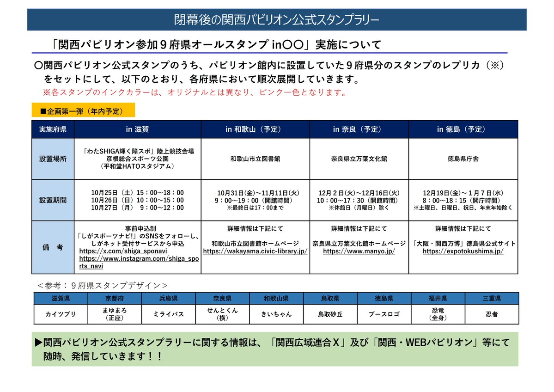The height and width of the screenshot is (392, 554).
Task: Click the note ※土曜日、日曜日、祝日、年末年始除く
Action: [x=463, y=208]
